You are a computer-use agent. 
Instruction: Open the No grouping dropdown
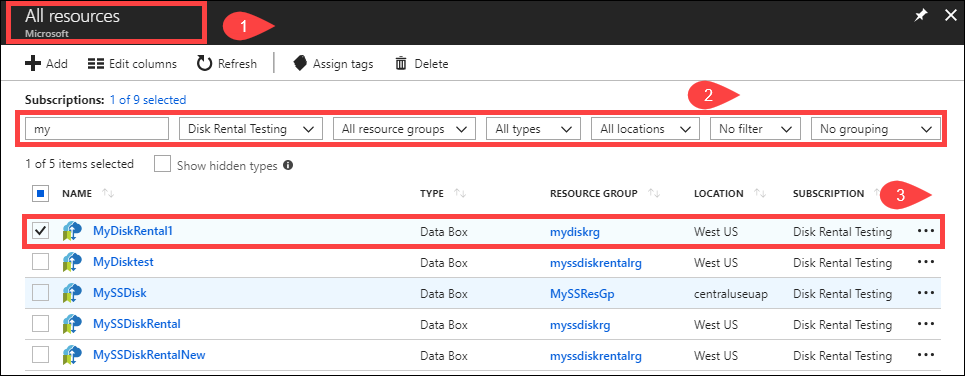point(876,129)
